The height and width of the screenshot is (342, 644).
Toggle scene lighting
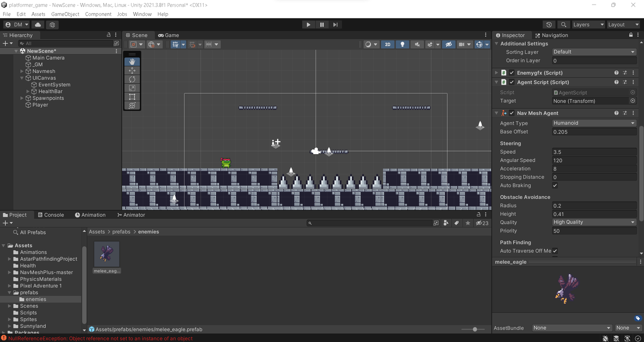[x=402, y=44]
